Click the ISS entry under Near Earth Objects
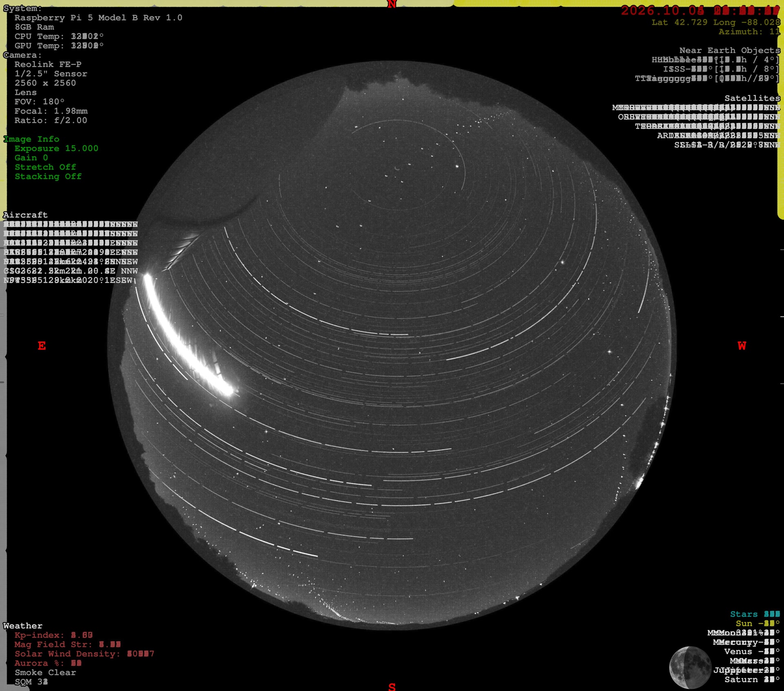 [722, 69]
